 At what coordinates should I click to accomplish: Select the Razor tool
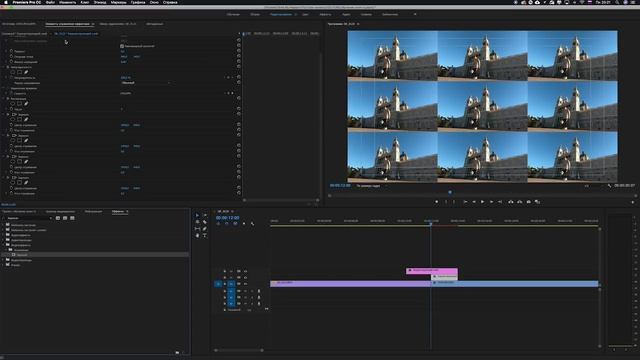[x=204, y=222]
